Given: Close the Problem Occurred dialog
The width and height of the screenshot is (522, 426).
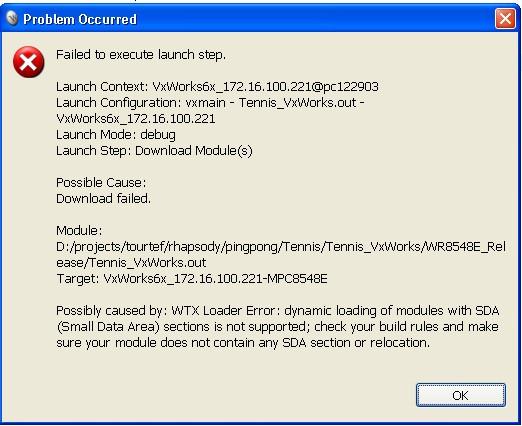Looking at the screenshot, I should click(505, 18).
